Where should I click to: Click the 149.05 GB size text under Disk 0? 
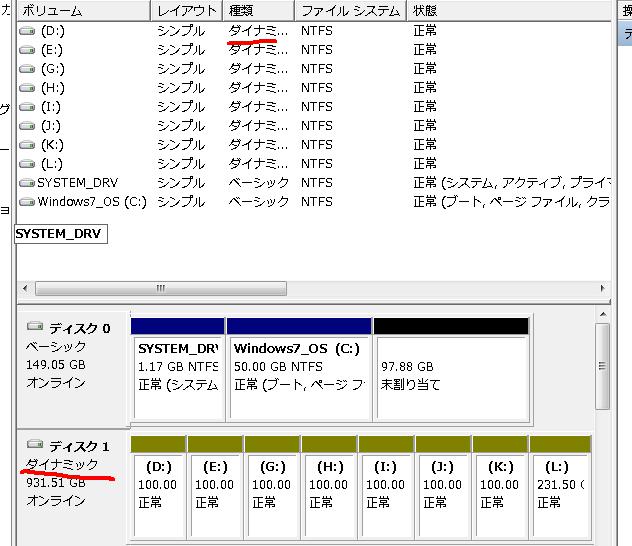(x=56, y=365)
